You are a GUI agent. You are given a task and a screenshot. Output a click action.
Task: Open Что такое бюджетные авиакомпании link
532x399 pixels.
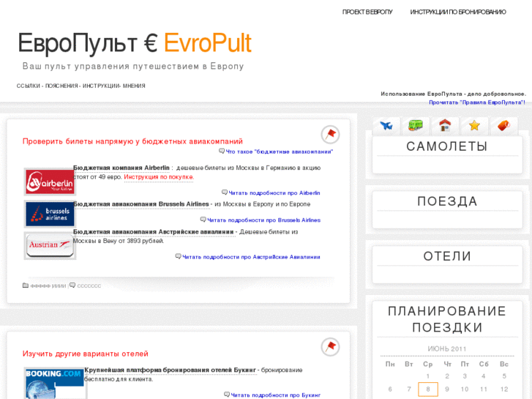(x=280, y=152)
